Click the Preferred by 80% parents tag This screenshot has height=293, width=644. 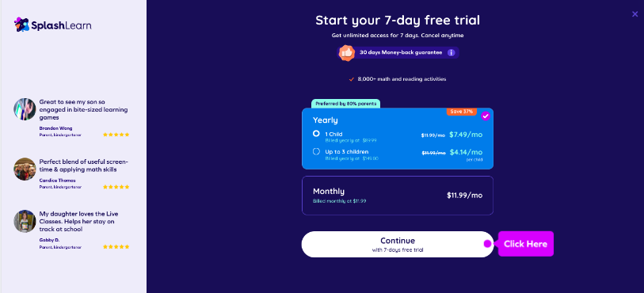[346, 104]
